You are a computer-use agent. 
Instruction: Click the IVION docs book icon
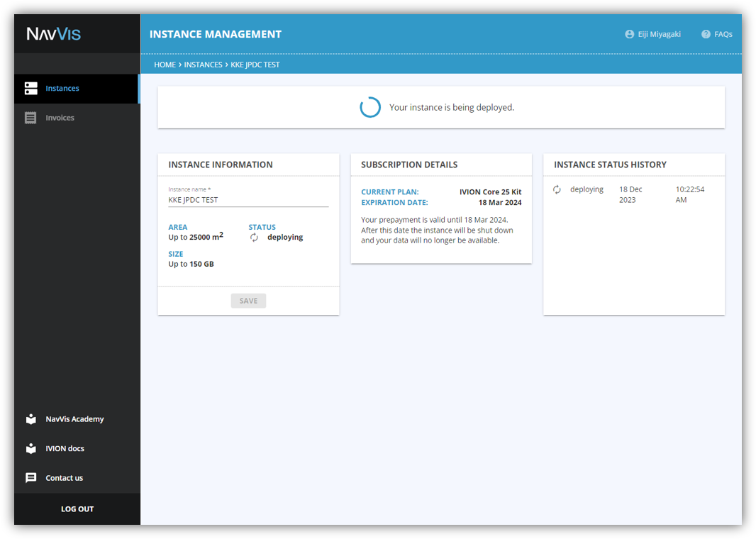pyautogui.click(x=31, y=448)
